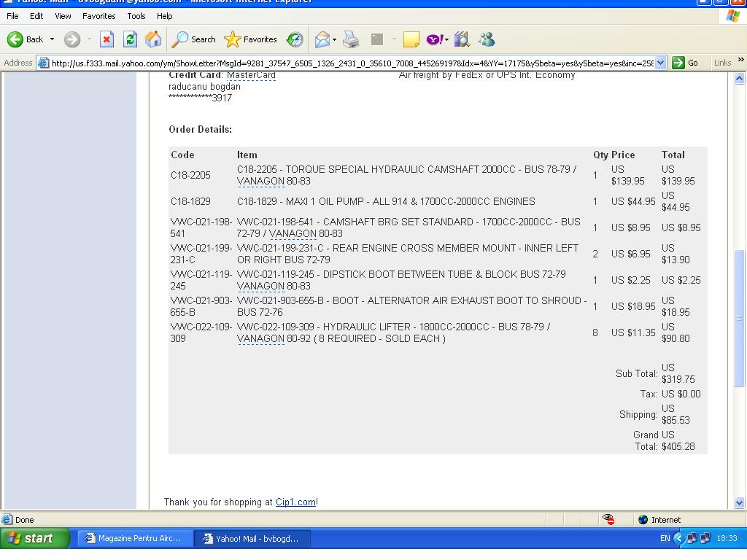This screenshot has width=747, height=560.
Task: Click VANAGON link in the camshaft BRG set row
Action: click(x=293, y=234)
